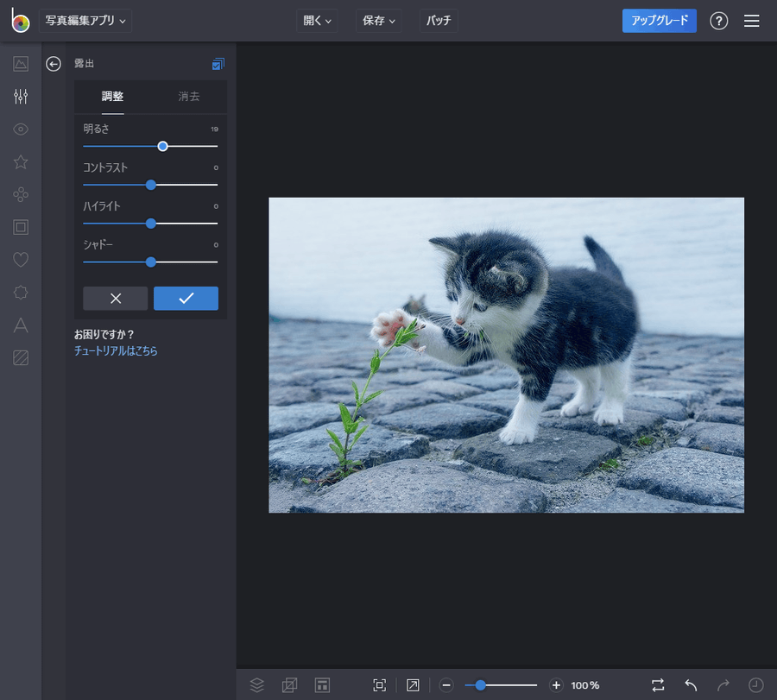Viewport: 777px width, 700px height.
Task: Open the Textures hatched square icon
Action: point(21,357)
